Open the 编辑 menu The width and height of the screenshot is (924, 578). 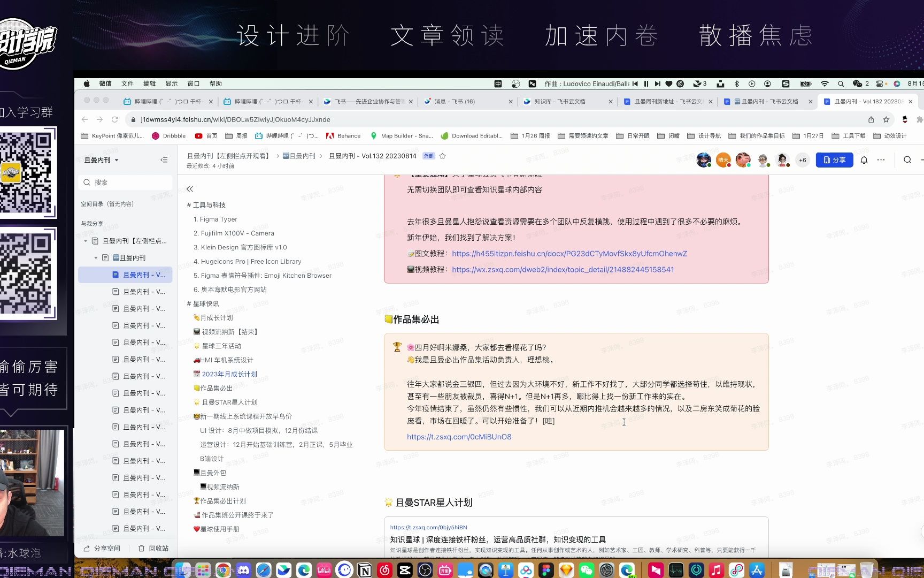[149, 83]
